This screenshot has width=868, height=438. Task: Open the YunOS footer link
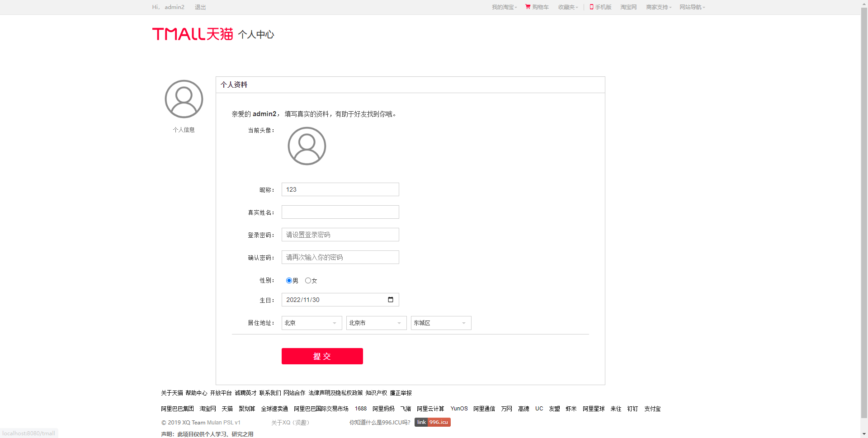459,409
